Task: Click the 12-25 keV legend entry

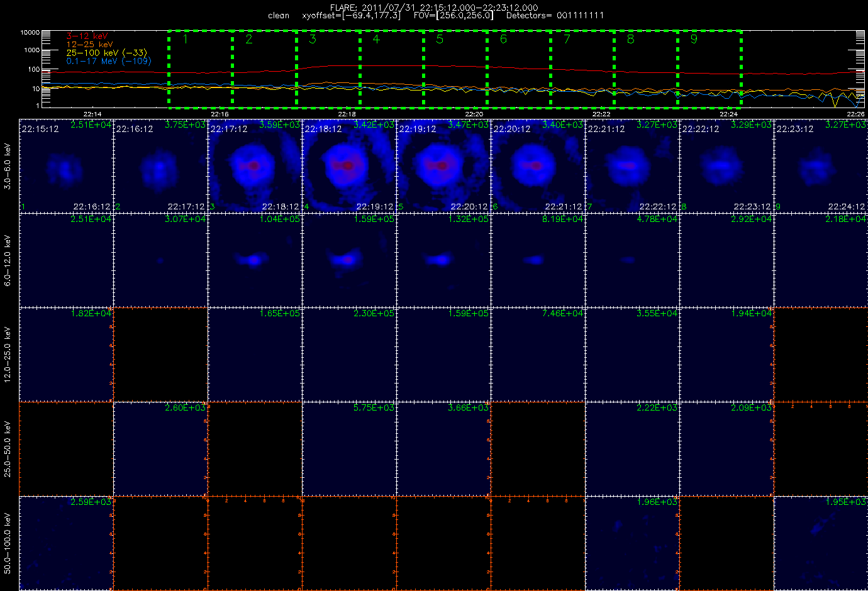Action: click(90, 45)
